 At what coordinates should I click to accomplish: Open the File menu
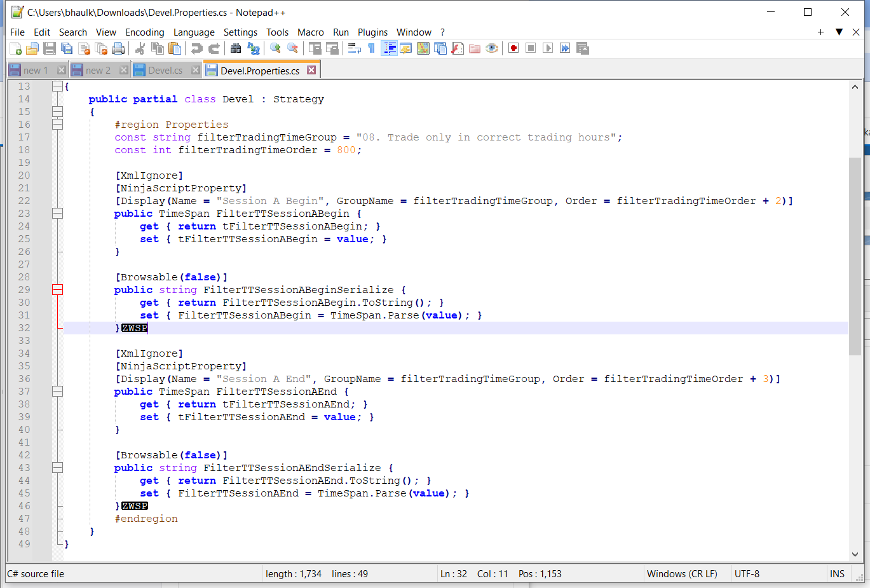pyautogui.click(x=17, y=32)
